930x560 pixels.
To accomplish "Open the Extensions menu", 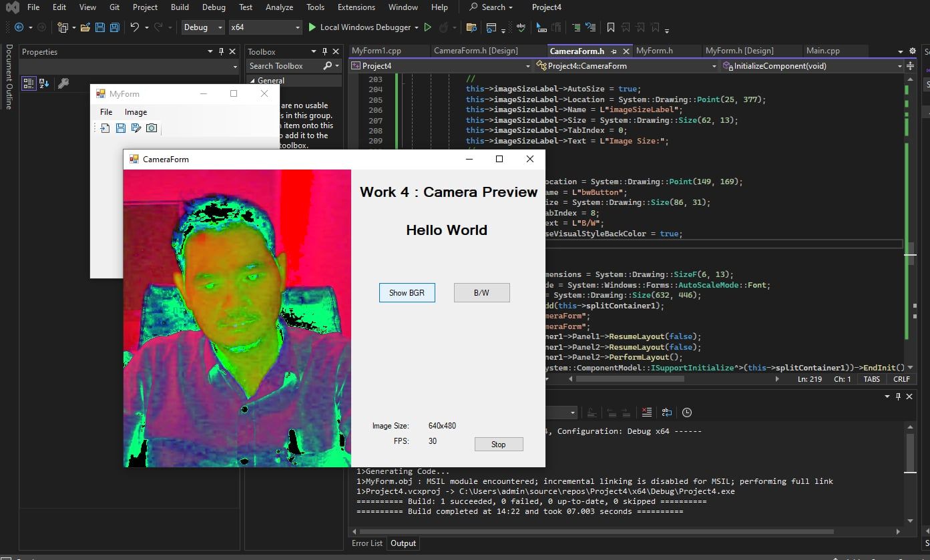I will tap(357, 7).
